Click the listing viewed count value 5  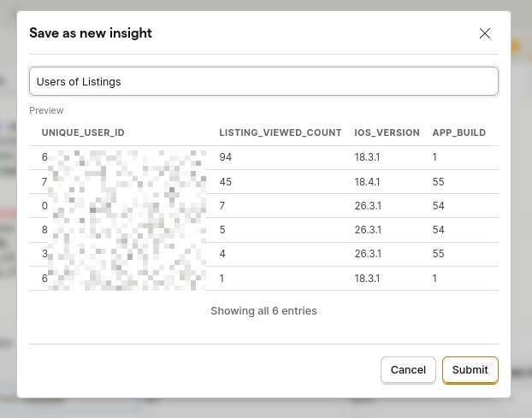tap(222, 230)
